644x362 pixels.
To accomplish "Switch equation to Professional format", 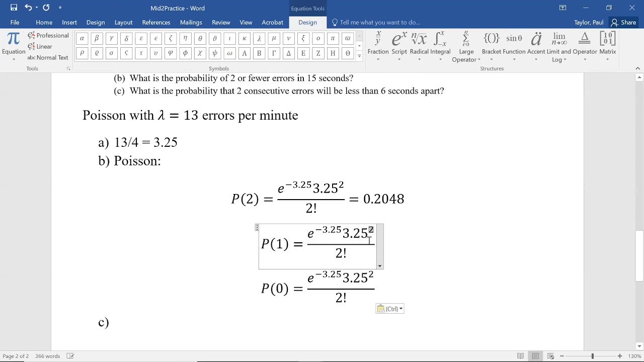I will click(48, 35).
